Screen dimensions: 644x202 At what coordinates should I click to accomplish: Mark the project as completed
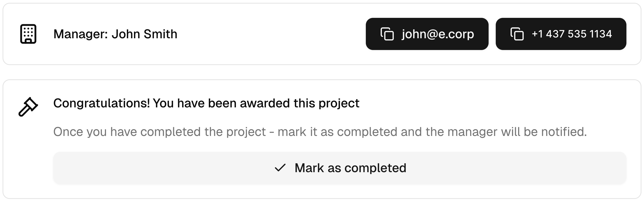tap(340, 168)
